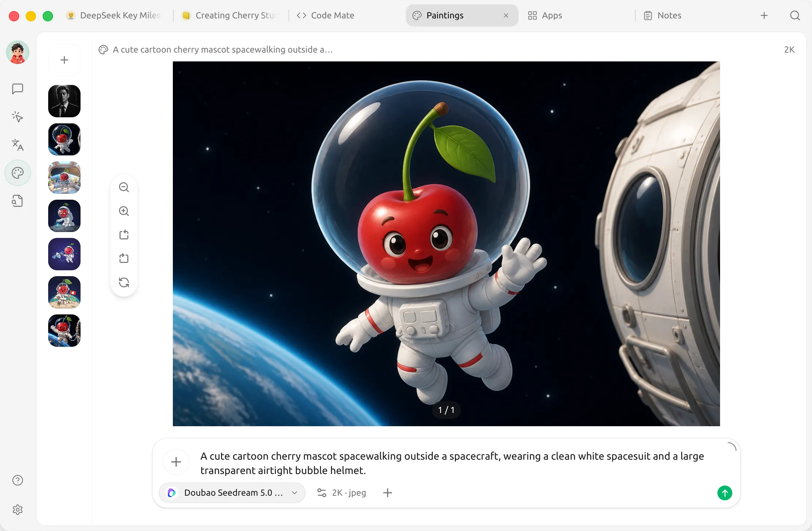The image size is (812, 531).
Task: Click plus next to 2K · jpeg
Action: click(x=388, y=493)
